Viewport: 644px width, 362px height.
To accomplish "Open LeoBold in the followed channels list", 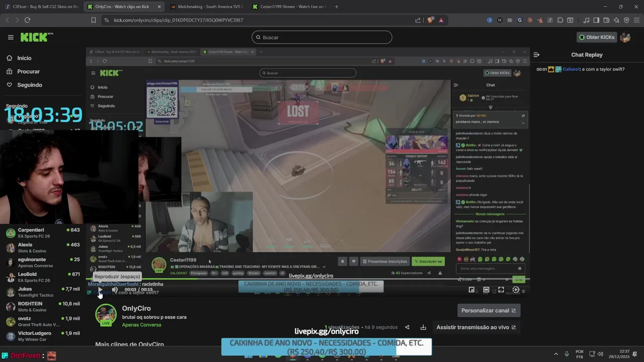I will (43, 277).
